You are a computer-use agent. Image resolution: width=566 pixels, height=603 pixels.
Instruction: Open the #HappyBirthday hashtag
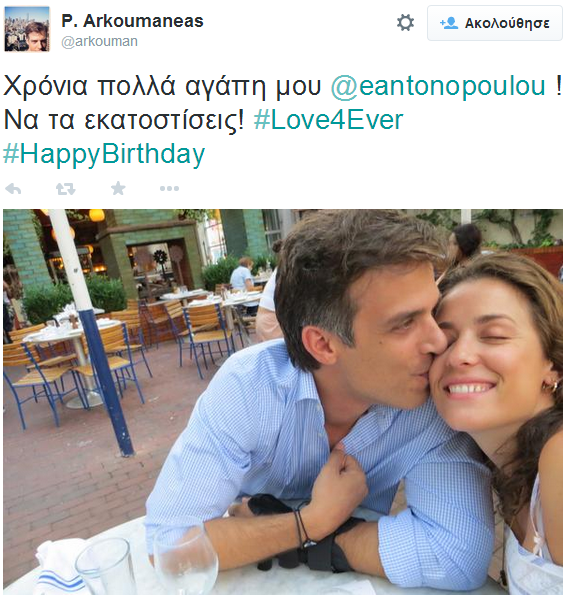tap(104, 154)
